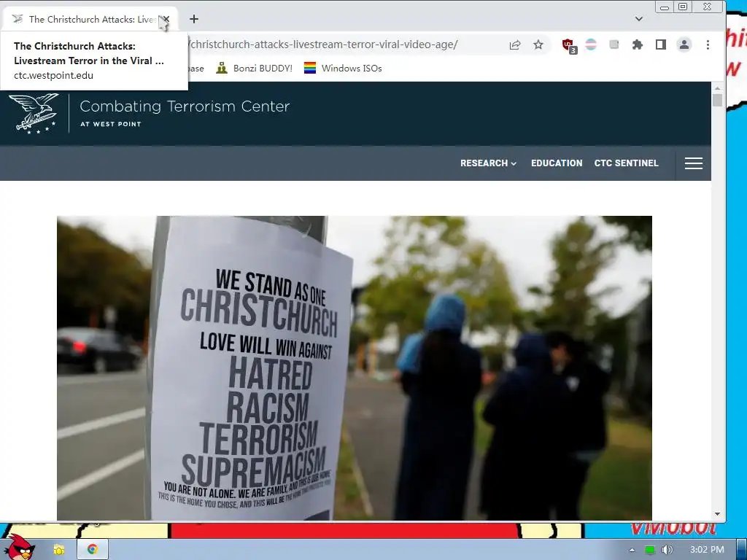Restore down the Chrome window
The image size is (747, 560).
[683, 7]
